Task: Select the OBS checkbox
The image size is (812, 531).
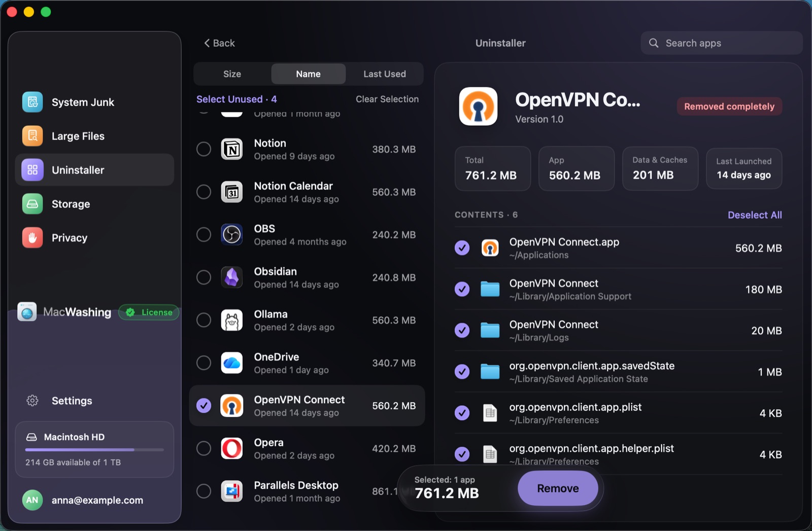Action: [204, 235]
